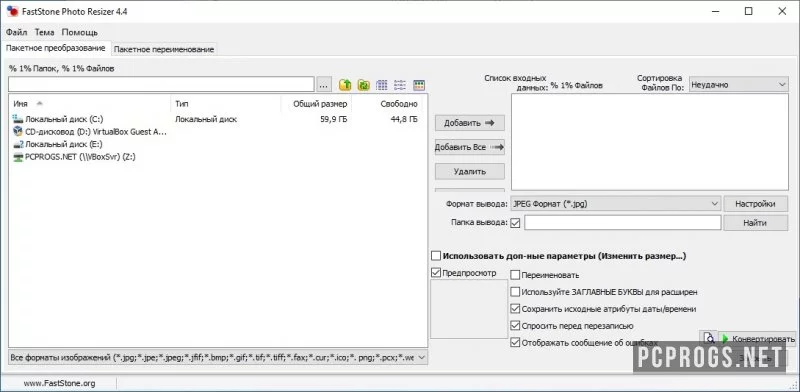
Task: Click 'Найти' to browse output folder
Action: (756, 223)
